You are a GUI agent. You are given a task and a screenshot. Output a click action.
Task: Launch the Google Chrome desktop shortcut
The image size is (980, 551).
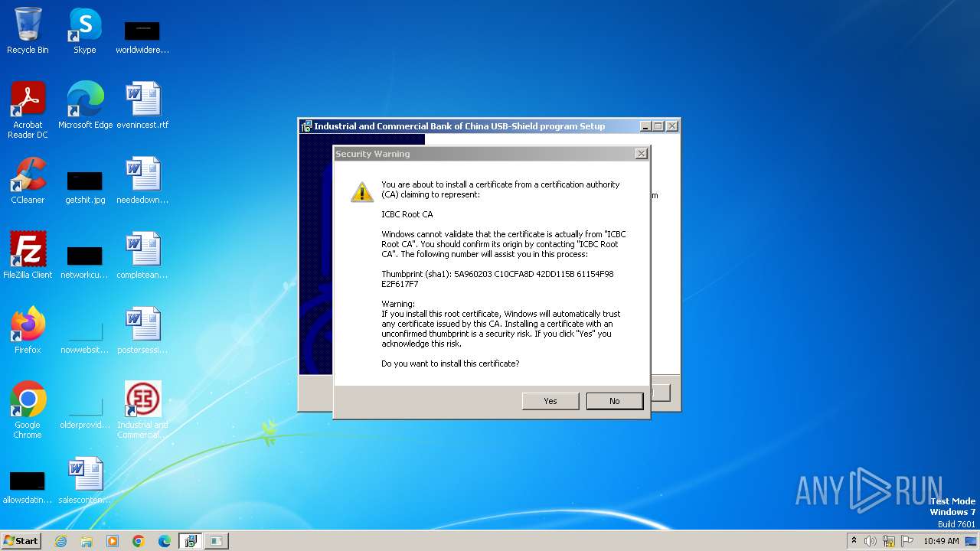28,410
